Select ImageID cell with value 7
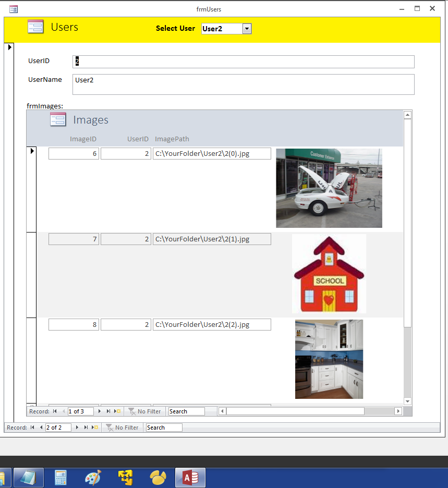 (x=74, y=239)
